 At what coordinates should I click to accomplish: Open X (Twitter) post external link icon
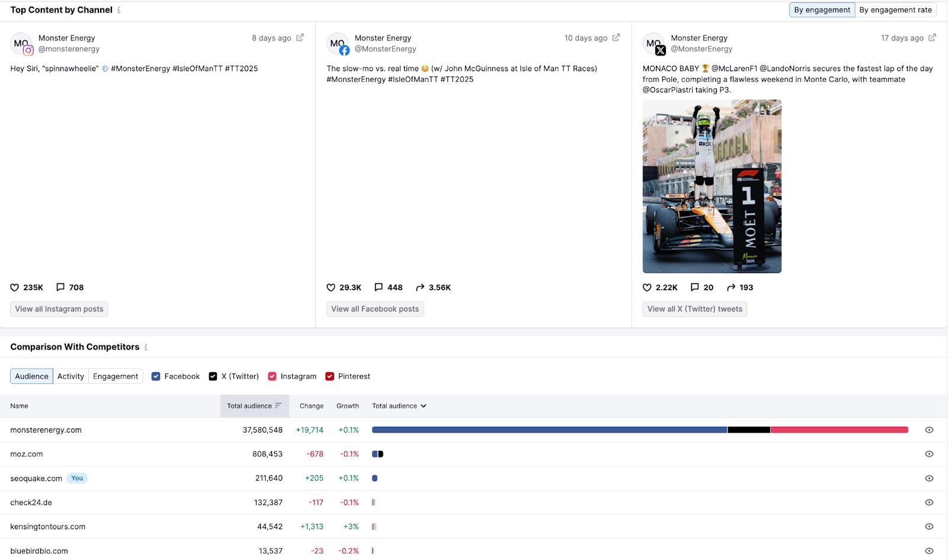coord(932,37)
